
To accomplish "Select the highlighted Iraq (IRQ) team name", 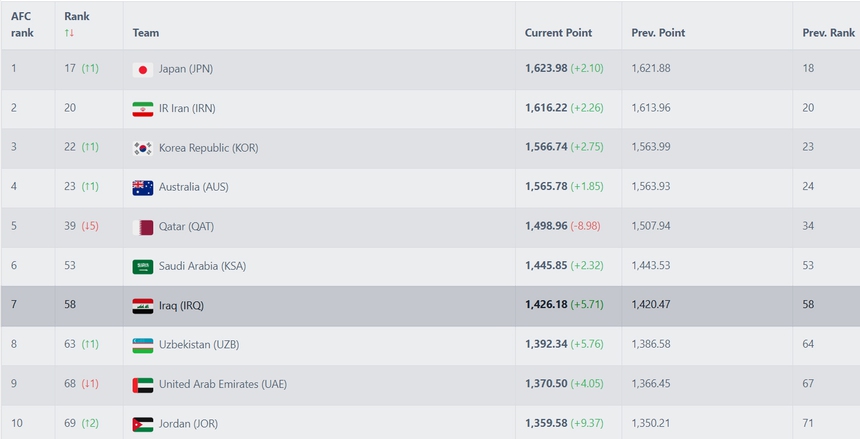I will pyautogui.click(x=181, y=306).
